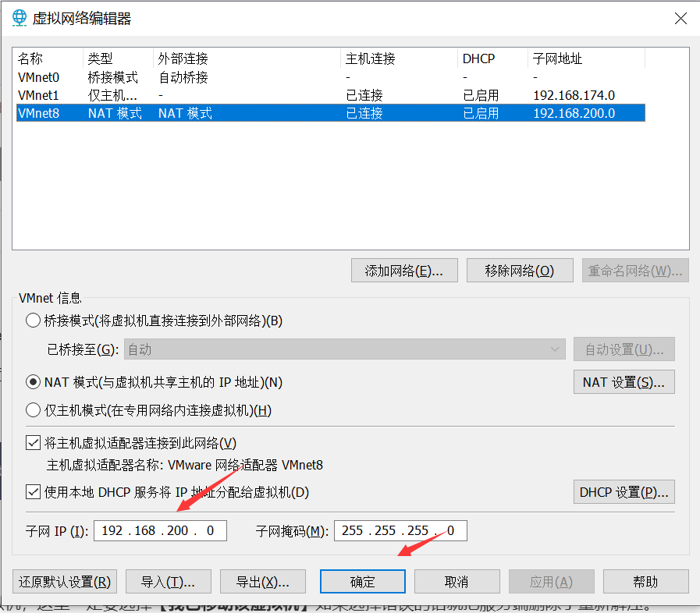Open the 已桥接至 dropdown set to 自动

tap(345, 349)
